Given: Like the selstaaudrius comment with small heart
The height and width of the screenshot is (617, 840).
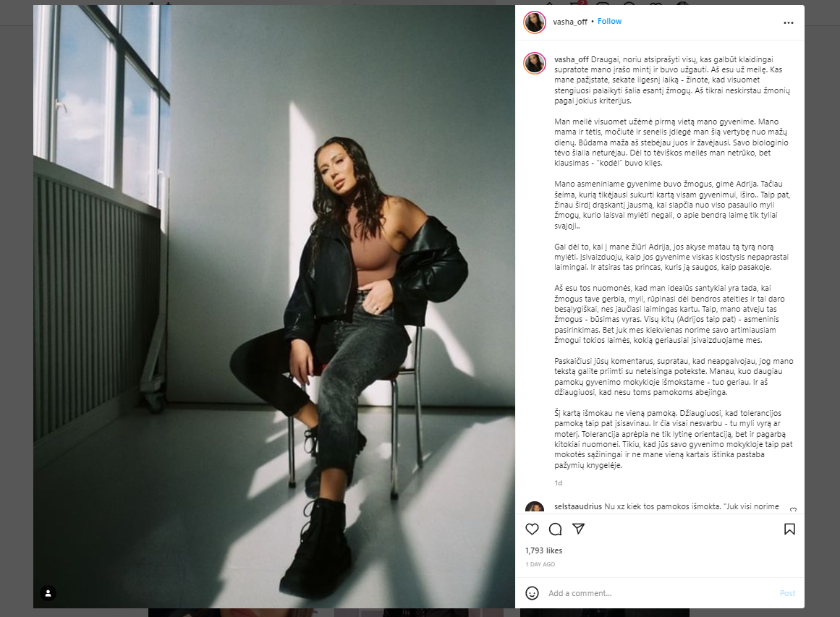Looking at the screenshot, I should pos(794,509).
